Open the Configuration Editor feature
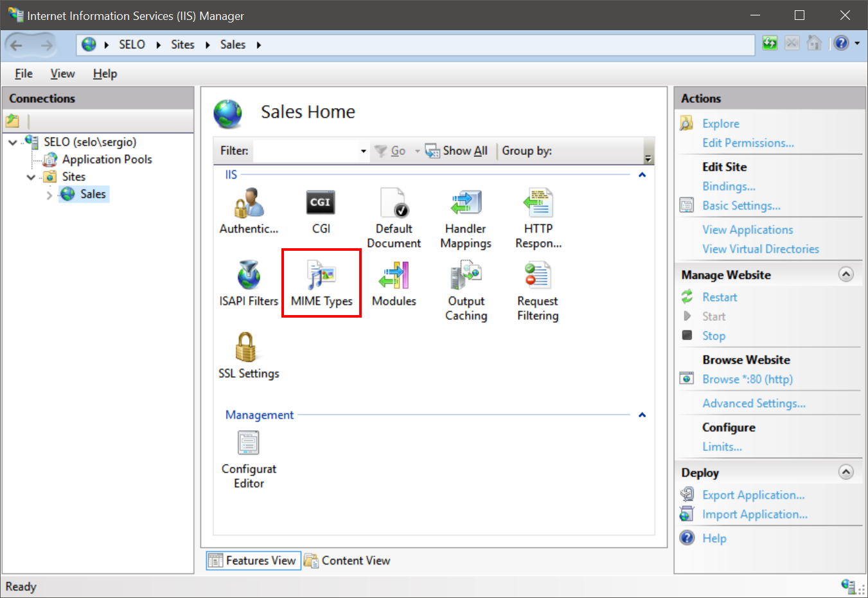 tap(249, 459)
